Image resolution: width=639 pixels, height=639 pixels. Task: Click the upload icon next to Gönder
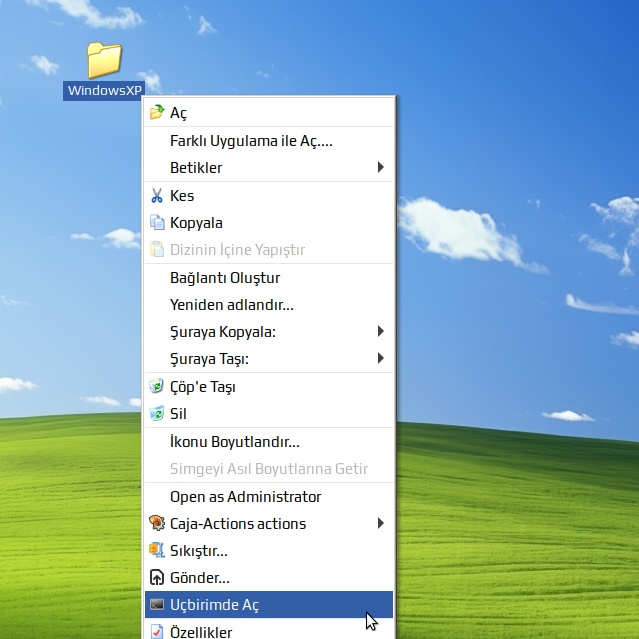coord(157,577)
